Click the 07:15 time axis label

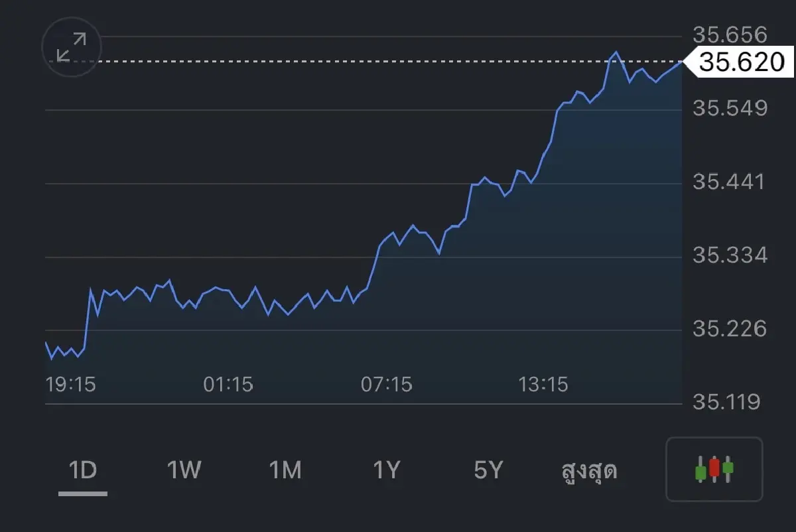pyautogui.click(x=386, y=384)
